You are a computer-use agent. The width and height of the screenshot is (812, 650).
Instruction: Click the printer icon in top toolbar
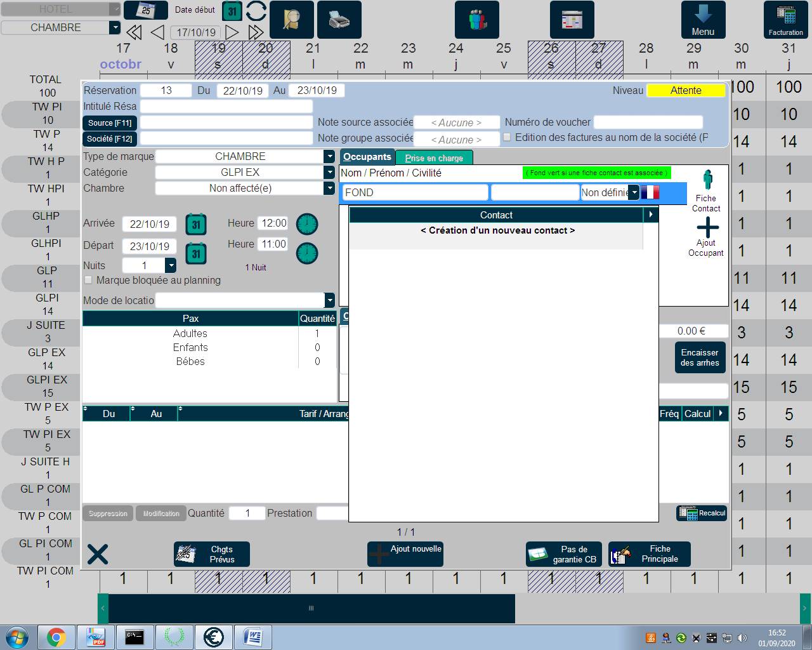coord(339,20)
